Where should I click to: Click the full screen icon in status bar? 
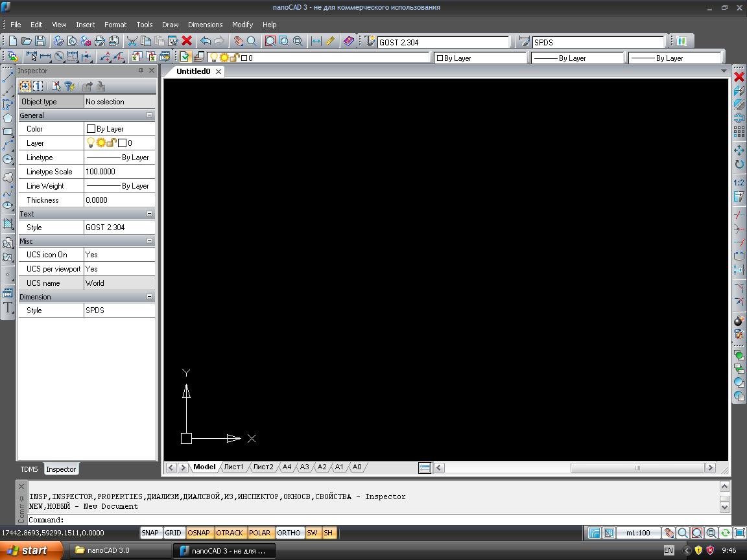(x=739, y=533)
